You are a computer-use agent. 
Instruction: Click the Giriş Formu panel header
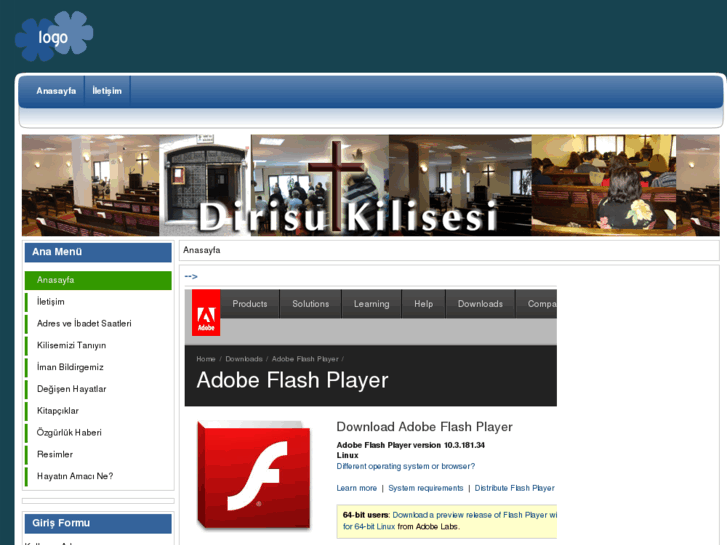(x=98, y=524)
